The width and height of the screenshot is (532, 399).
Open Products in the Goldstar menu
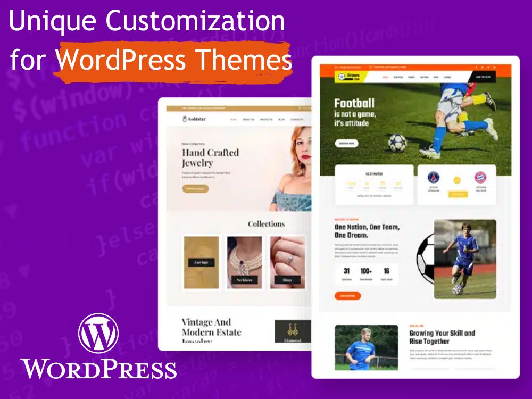pos(266,119)
